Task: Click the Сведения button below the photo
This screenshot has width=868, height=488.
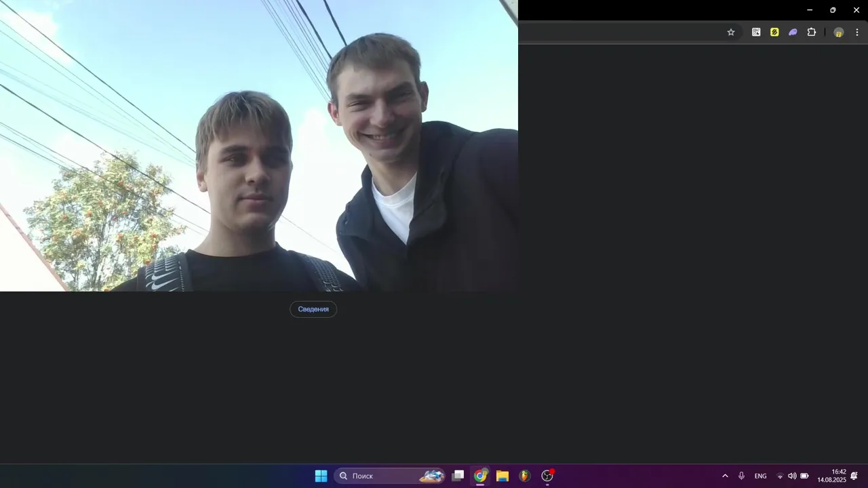Action: tap(313, 309)
